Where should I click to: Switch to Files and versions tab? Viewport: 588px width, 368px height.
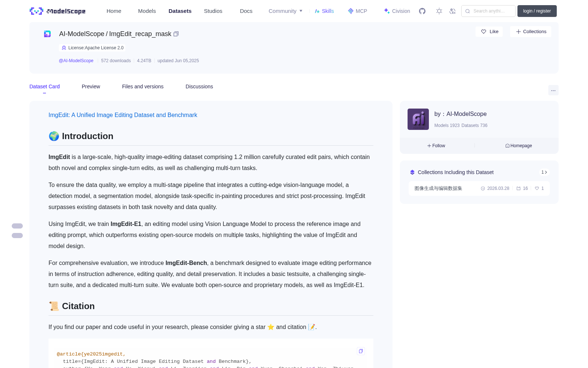[143, 86]
